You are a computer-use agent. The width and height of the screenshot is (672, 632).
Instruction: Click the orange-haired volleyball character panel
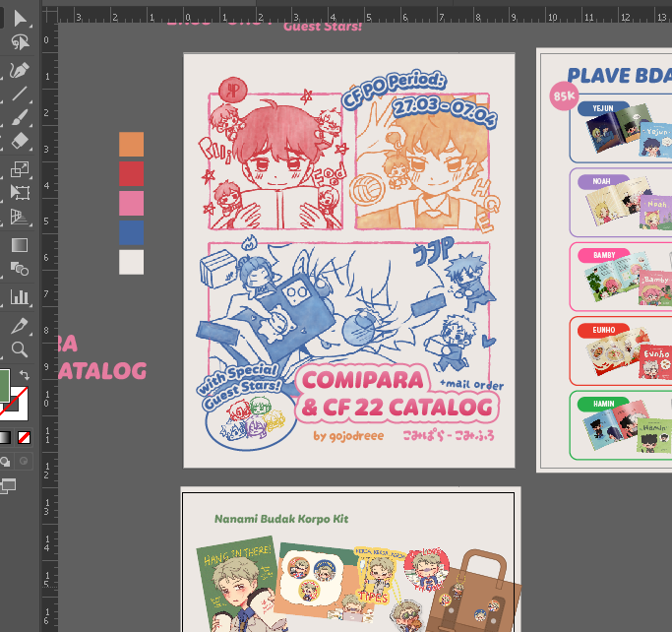(422, 161)
